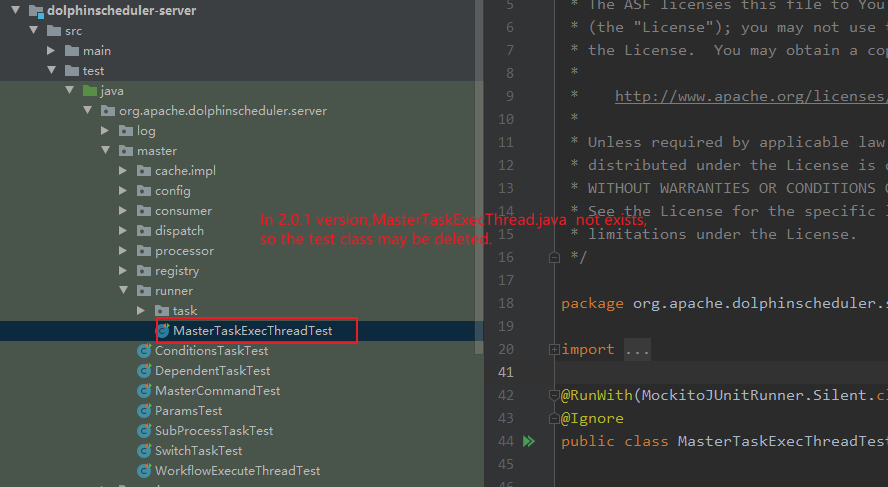Click the task package icon
The width and height of the screenshot is (888, 487).
[162, 311]
